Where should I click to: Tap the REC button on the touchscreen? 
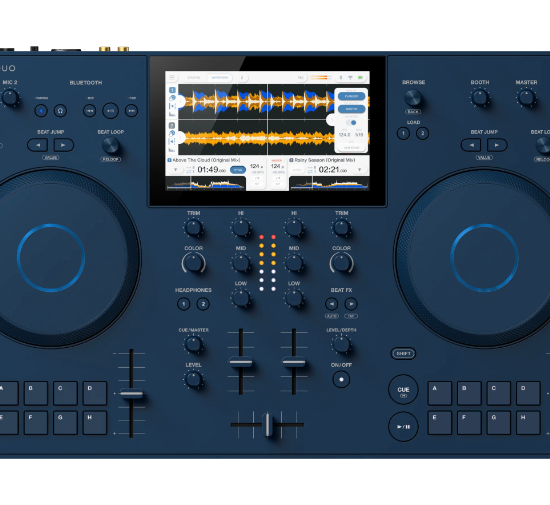point(301,78)
